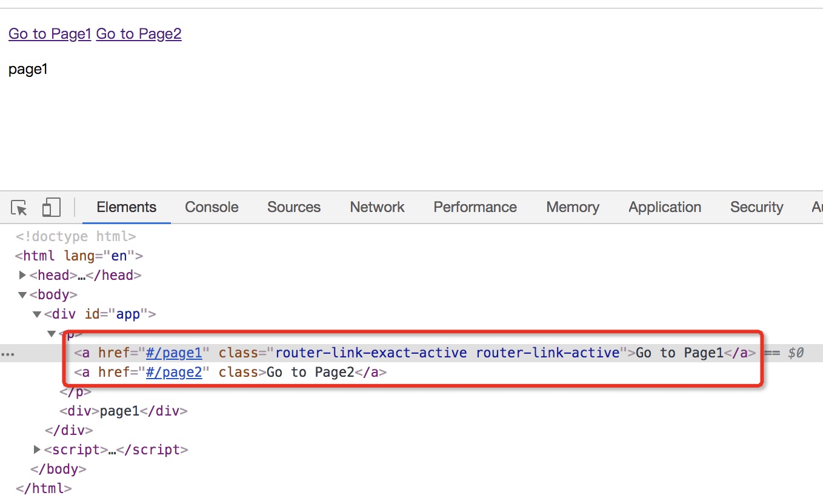Select the Go to Page2 anchor text in DOM

point(310,372)
